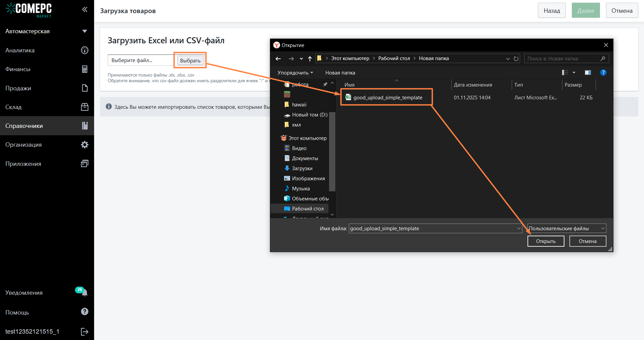
Task: Select Рабочий стол in navigation tree
Action: (308, 209)
